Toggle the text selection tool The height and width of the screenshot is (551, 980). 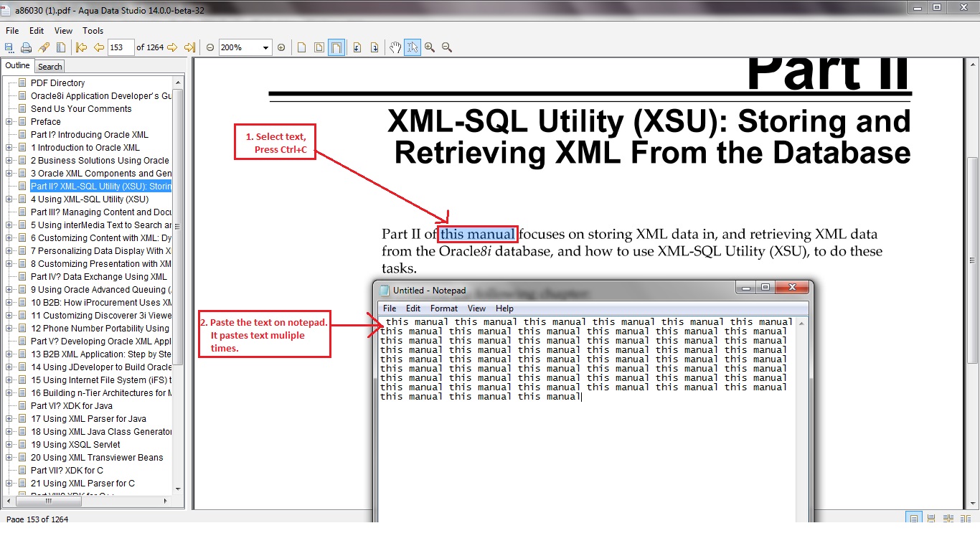click(x=413, y=47)
